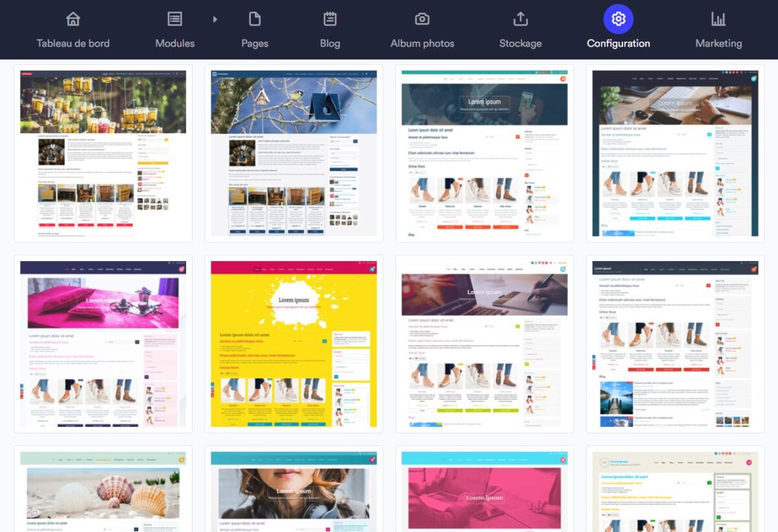
Task: Select the Configuration menu label
Action: 619,43
